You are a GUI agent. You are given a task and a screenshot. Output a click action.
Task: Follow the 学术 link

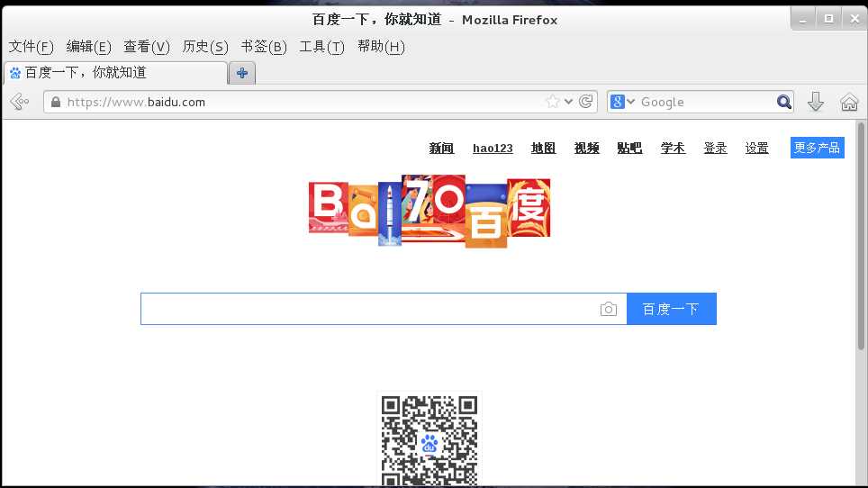click(673, 148)
